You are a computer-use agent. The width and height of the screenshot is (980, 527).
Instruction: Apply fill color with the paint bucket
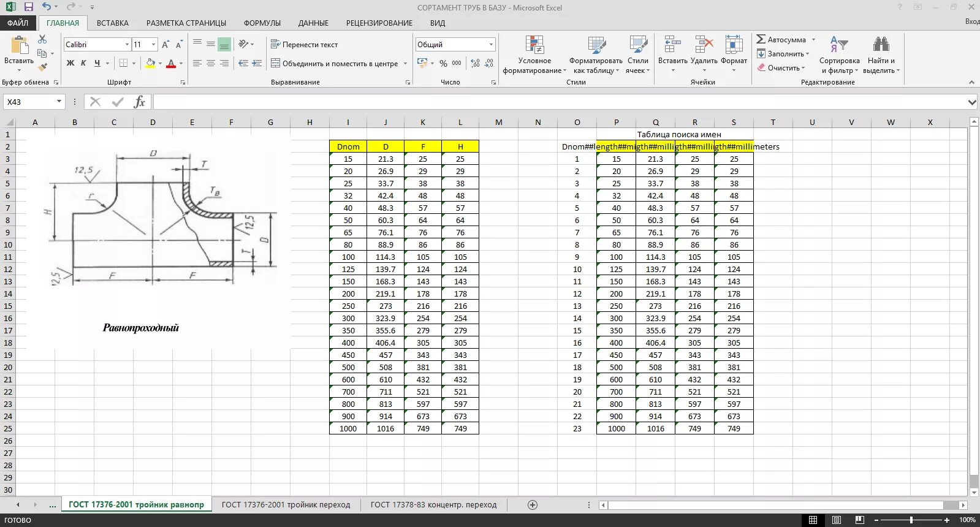click(x=151, y=63)
